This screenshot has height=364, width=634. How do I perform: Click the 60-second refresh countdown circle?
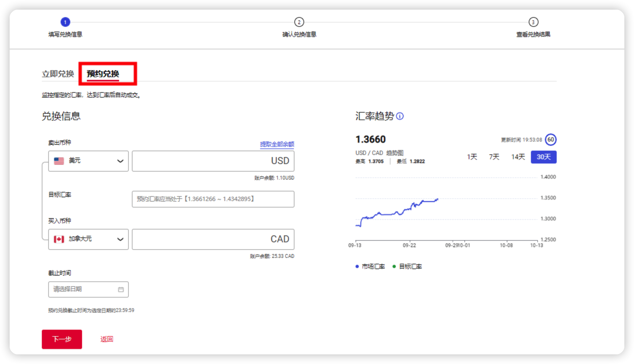tap(551, 140)
